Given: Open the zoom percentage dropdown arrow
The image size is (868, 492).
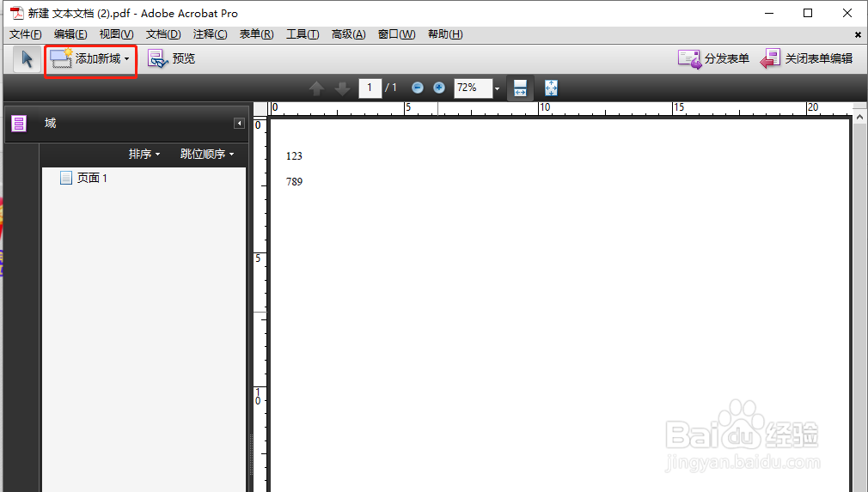Looking at the screenshot, I should point(497,88).
